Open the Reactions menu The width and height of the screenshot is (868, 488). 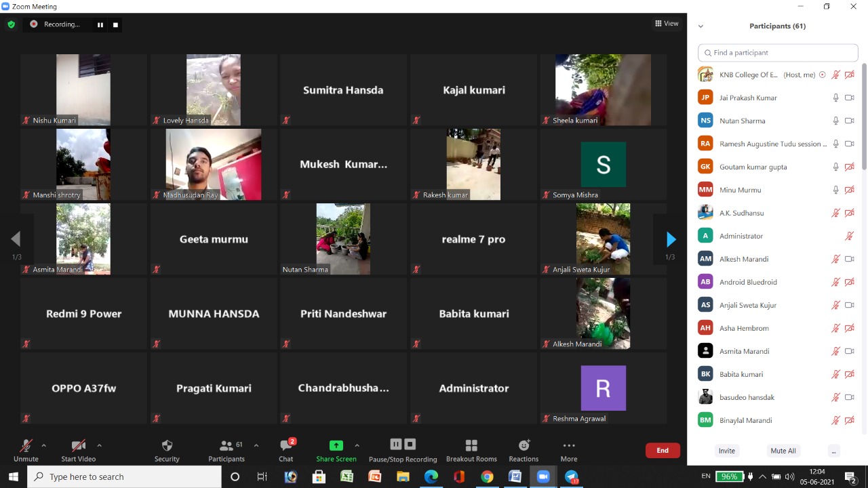[x=524, y=450]
